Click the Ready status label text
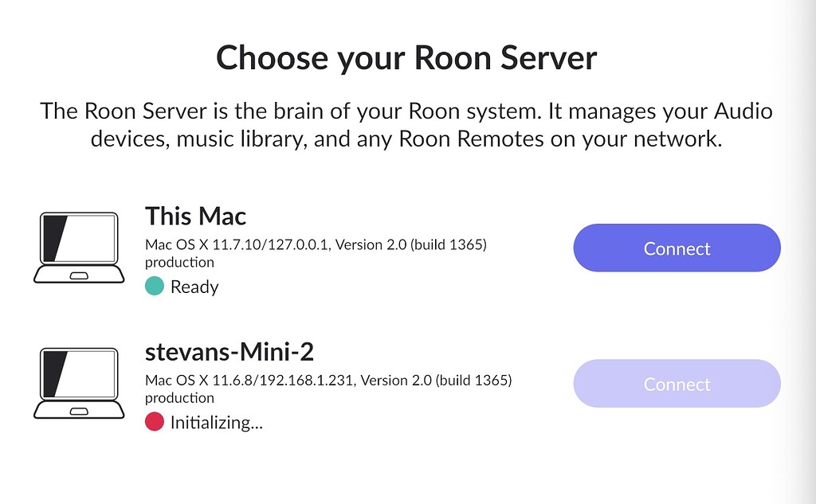Image resolution: width=816 pixels, height=504 pixels. [x=194, y=287]
